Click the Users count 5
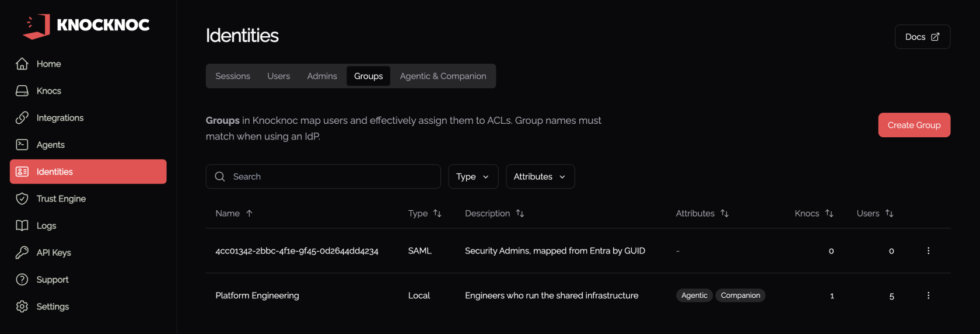The image size is (980, 334). tap(891, 296)
